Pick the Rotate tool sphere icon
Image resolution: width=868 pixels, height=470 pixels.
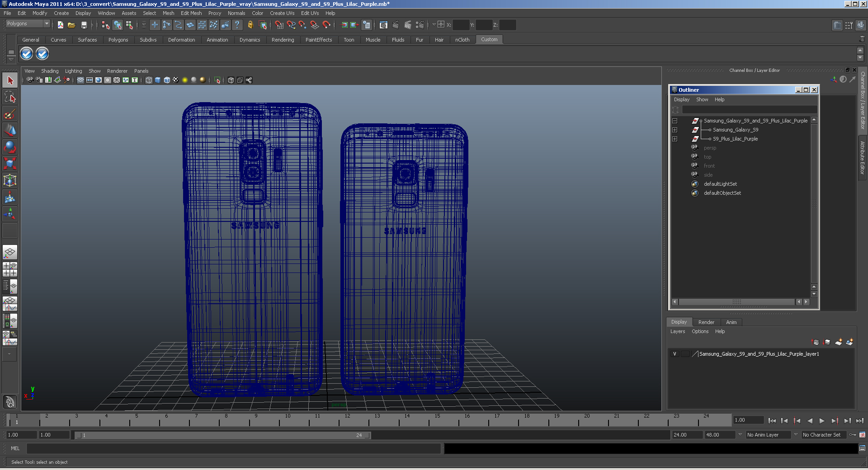(10, 147)
